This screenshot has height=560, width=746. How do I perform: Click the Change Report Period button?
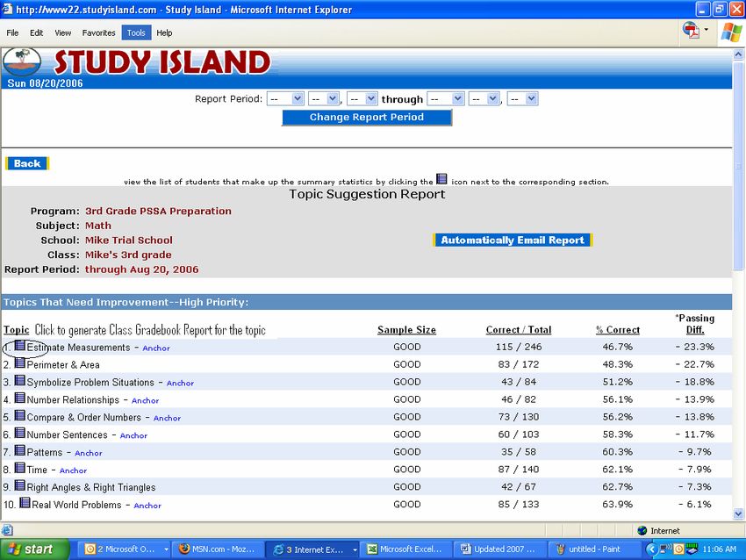366,118
